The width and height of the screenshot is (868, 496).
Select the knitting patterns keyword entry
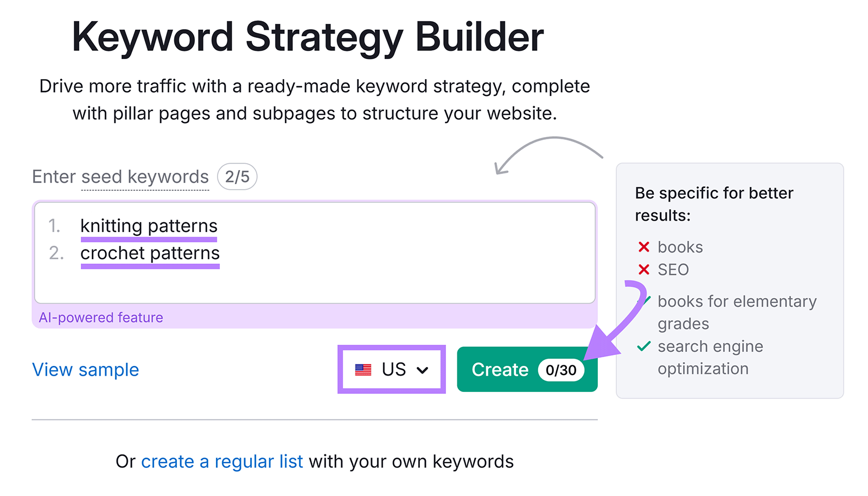click(x=149, y=226)
